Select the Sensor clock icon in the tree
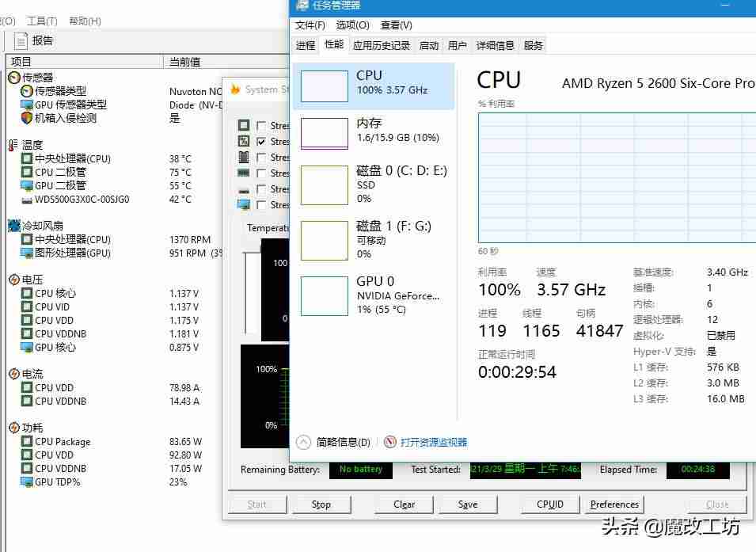Screen dimensions: 756x552 pos(14,77)
